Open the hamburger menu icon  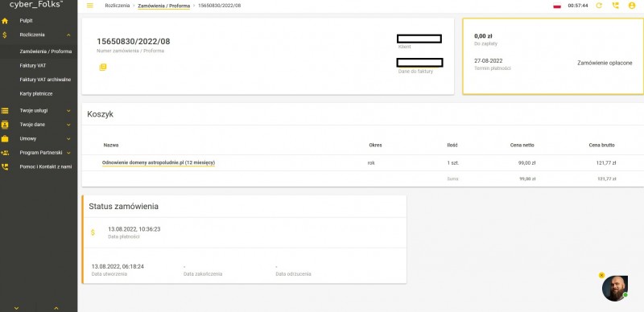click(90, 6)
